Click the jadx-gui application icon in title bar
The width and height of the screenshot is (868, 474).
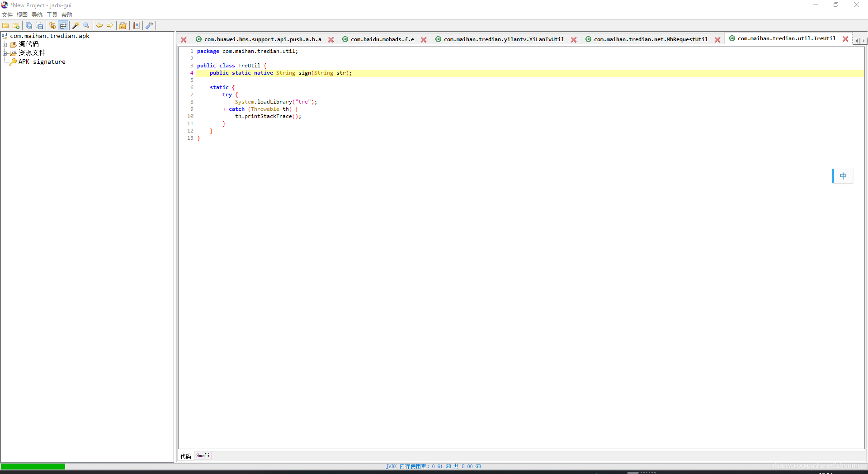click(x=5, y=5)
